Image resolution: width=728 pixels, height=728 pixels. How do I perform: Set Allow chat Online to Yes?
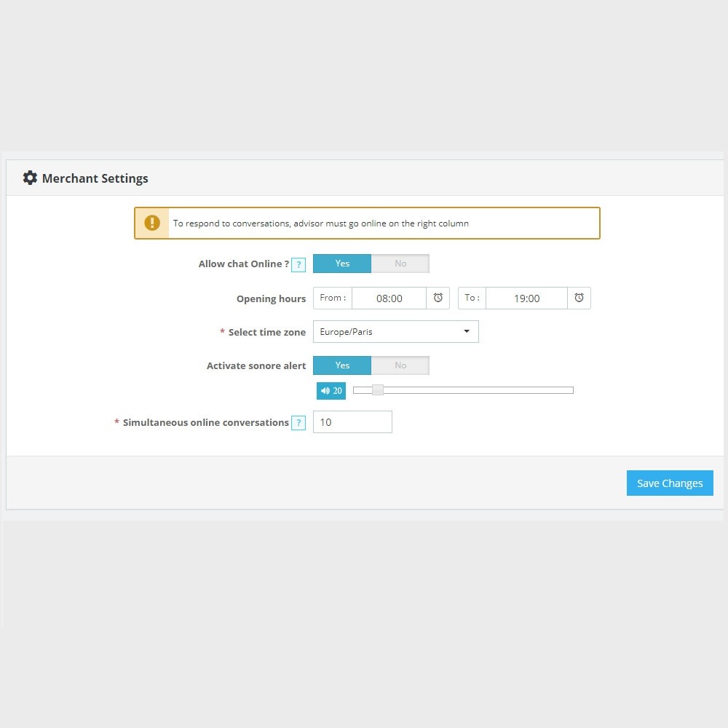point(342,264)
